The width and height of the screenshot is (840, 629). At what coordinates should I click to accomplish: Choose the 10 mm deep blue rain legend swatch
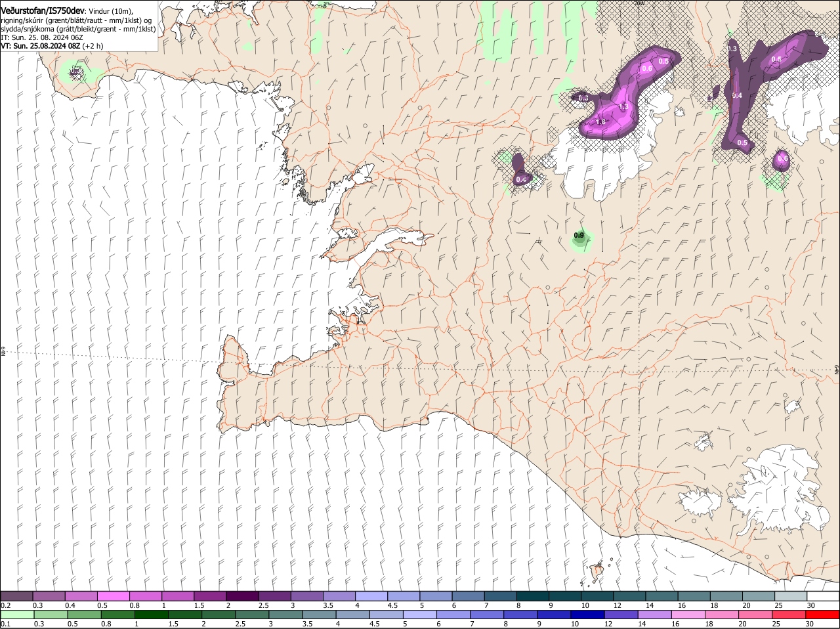586,615
